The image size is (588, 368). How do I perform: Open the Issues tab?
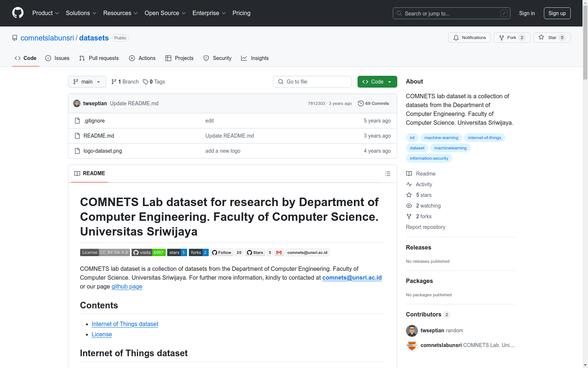57,58
